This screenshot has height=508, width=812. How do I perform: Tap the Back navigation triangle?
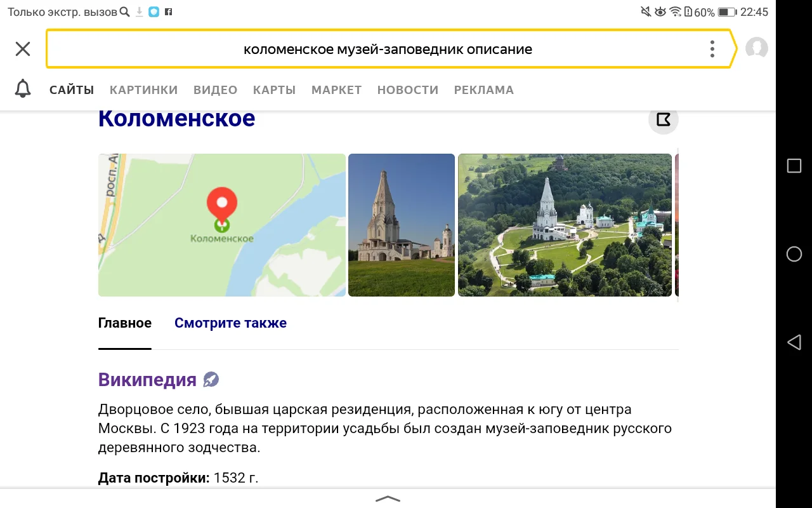(x=794, y=342)
